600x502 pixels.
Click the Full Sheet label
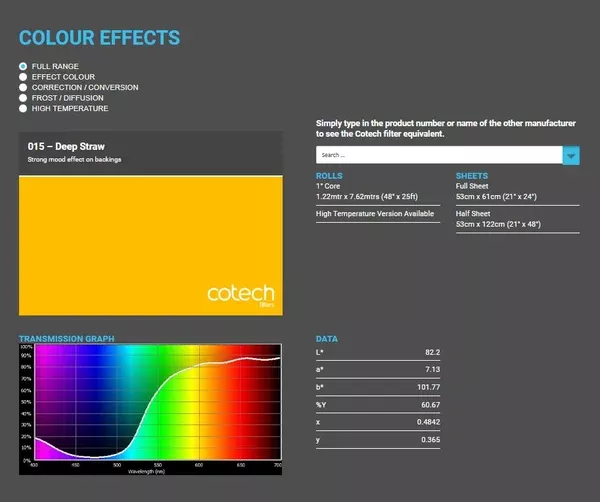point(472,186)
